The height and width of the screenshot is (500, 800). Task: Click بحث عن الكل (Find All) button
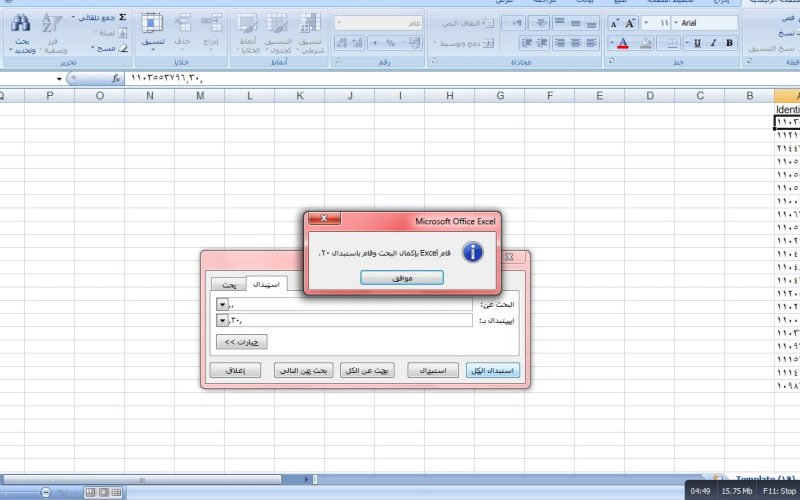367,370
